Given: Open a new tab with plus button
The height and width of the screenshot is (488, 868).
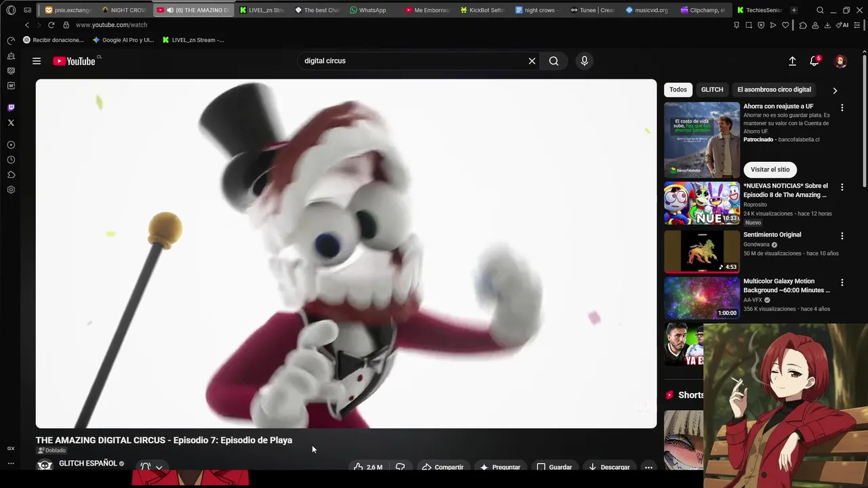Looking at the screenshot, I should coord(794,10).
